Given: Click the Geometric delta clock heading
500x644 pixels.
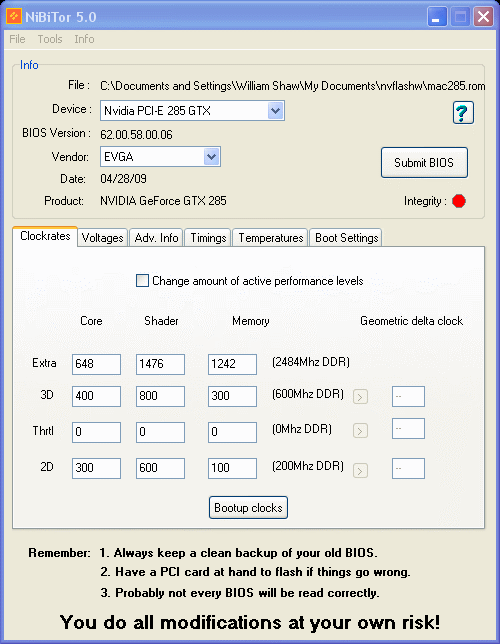Looking at the screenshot, I should (x=411, y=321).
